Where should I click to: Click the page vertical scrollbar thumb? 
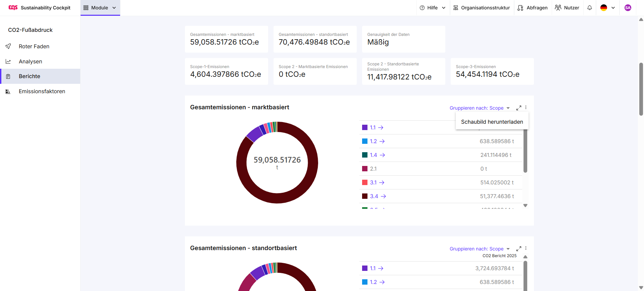click(x=641, y=89)
